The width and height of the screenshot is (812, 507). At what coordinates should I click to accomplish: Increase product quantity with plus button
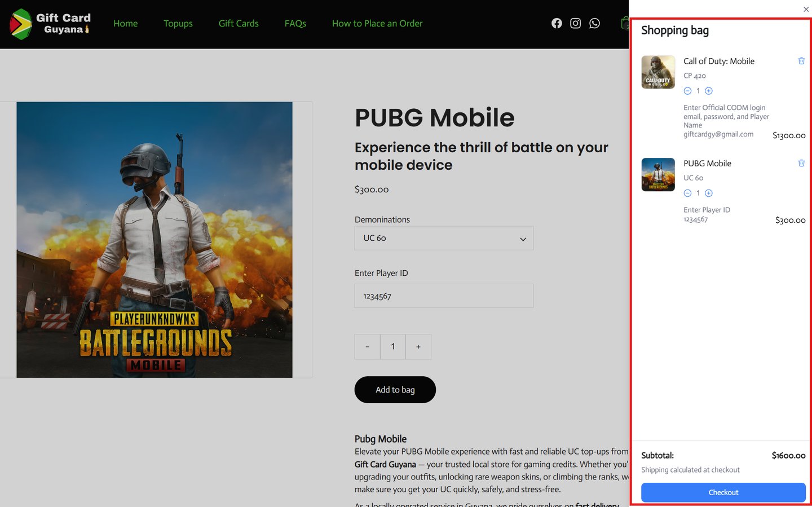418,347
